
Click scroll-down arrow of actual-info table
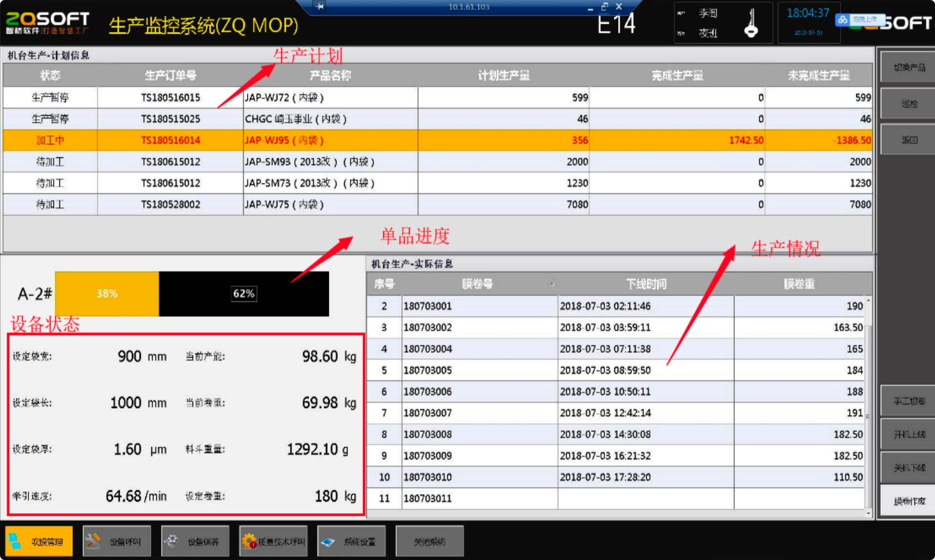(868, 513)
